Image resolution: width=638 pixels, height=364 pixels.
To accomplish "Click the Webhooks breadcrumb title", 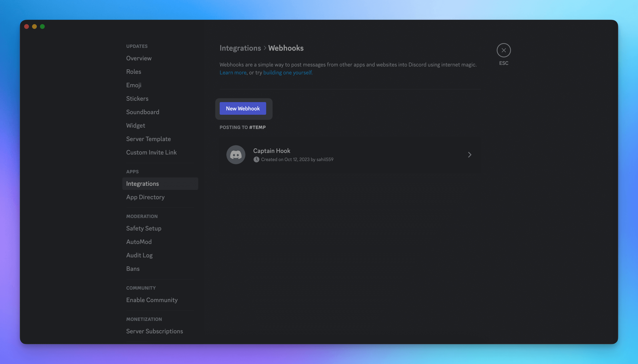I will click(286, 48).
